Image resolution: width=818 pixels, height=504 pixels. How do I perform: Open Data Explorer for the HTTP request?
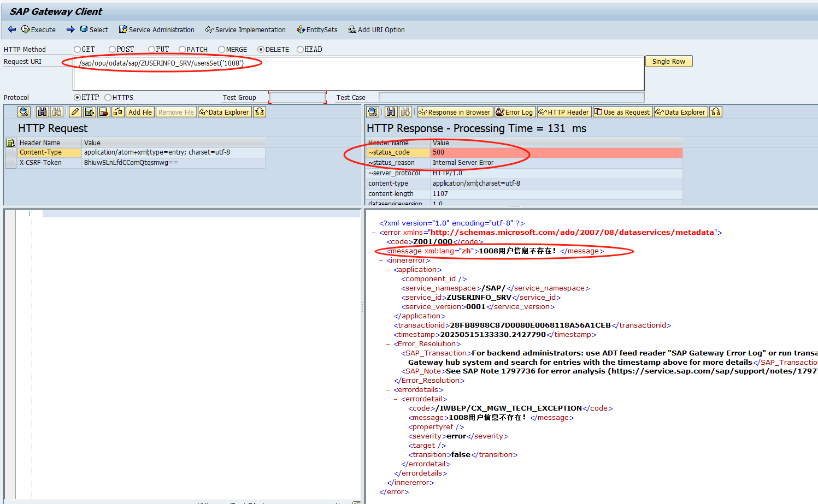click(x=224, y=112)
